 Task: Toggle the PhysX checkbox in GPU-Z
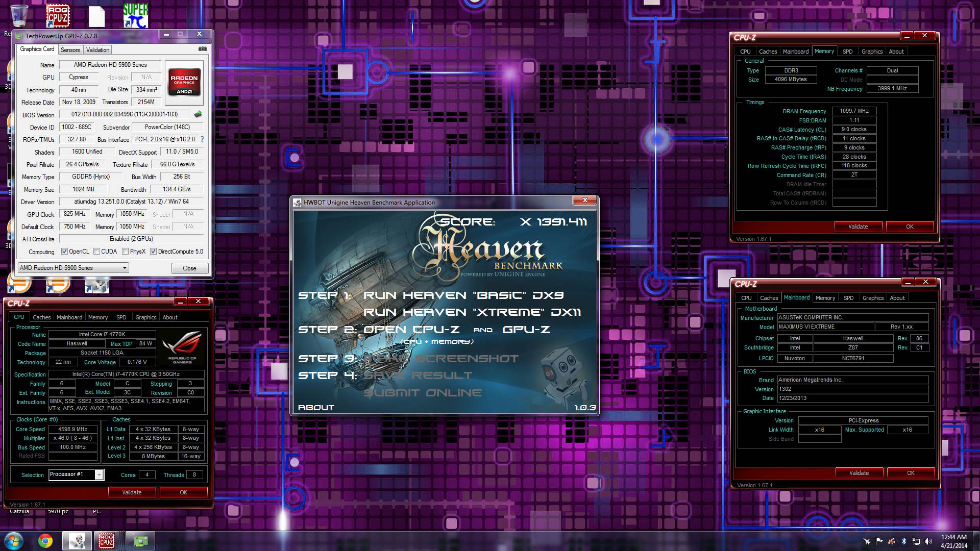coord(125,252)
